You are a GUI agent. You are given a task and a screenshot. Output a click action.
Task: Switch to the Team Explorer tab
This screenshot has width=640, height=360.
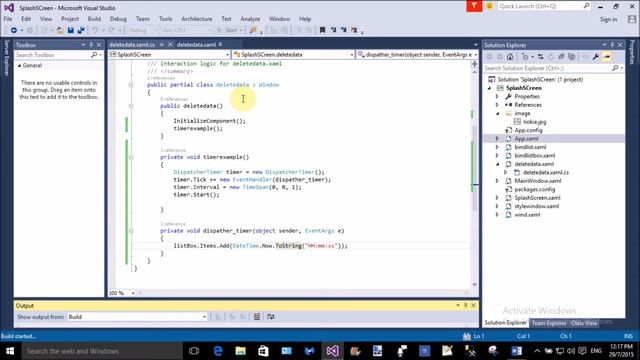pos(549,323)
